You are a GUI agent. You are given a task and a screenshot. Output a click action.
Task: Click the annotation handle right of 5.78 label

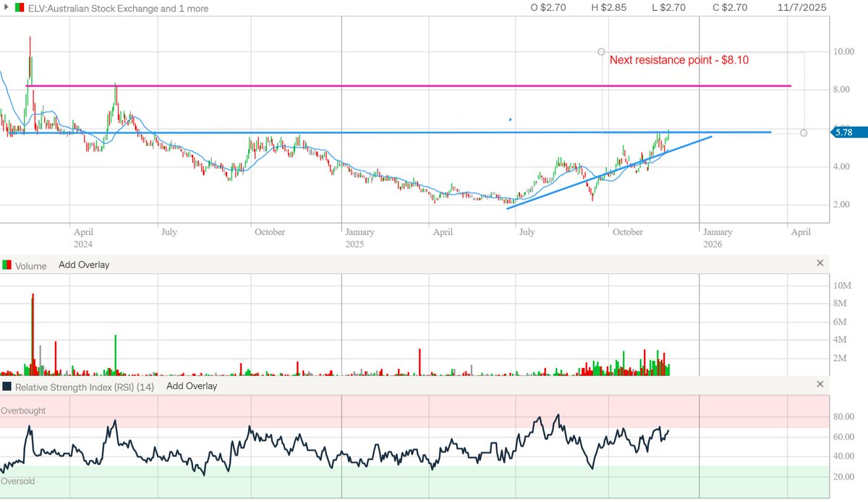click(804, 133)
